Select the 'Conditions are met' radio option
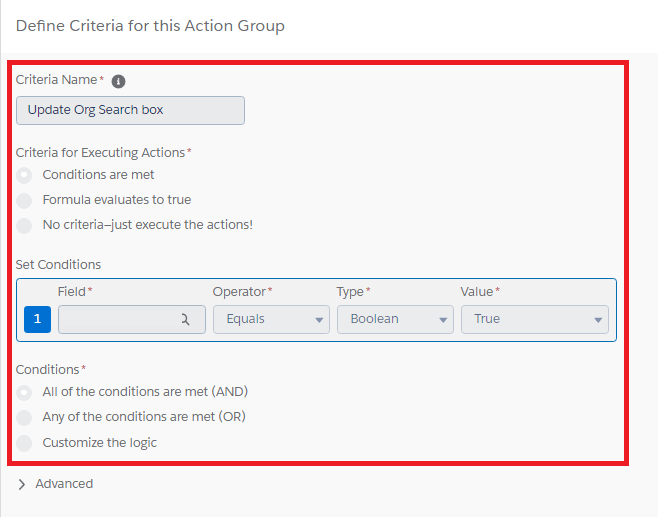Screen dimensions: 658x517 (x=25, y=175)
